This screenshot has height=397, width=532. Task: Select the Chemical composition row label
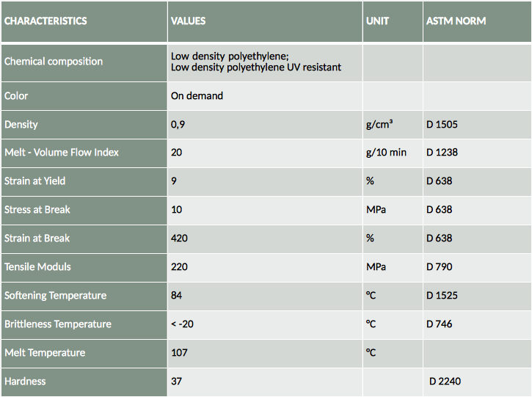point(54,62)
